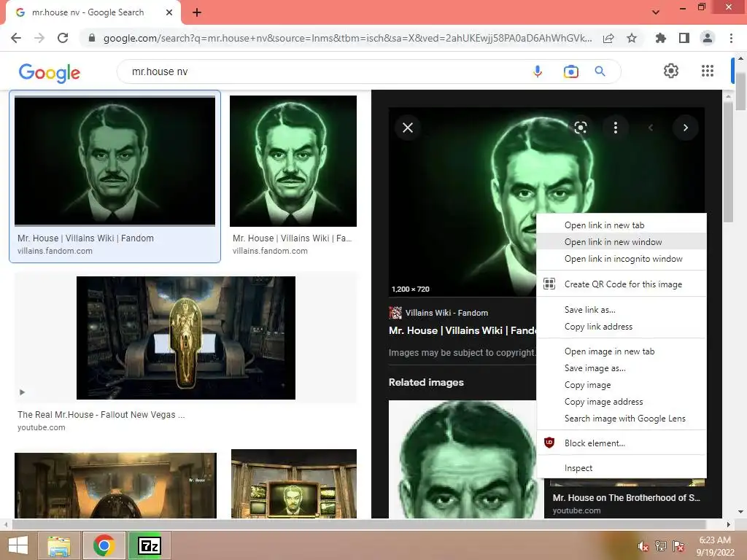This screenshot has width=747, height=560.
Task: Open preview panel more options dots
Action: 616,128
